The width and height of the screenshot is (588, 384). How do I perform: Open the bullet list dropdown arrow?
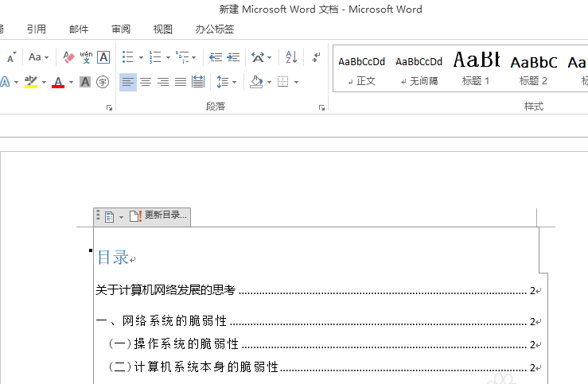(141, 58)
